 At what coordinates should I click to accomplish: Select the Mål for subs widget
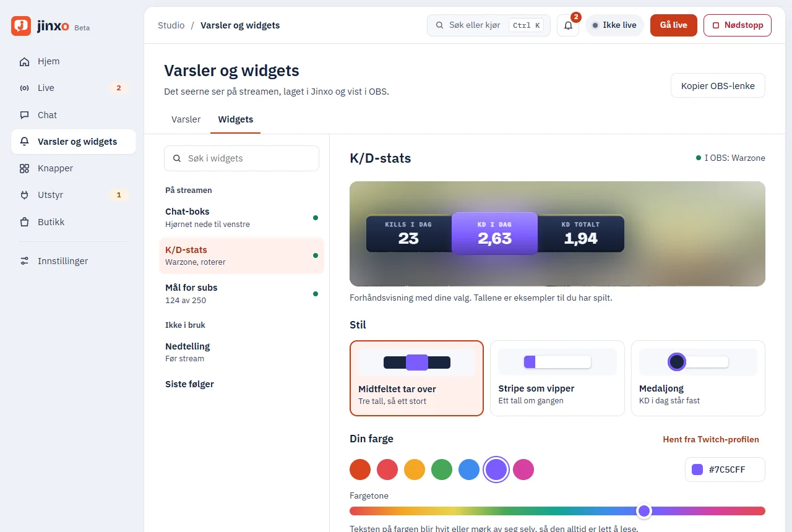241,294
